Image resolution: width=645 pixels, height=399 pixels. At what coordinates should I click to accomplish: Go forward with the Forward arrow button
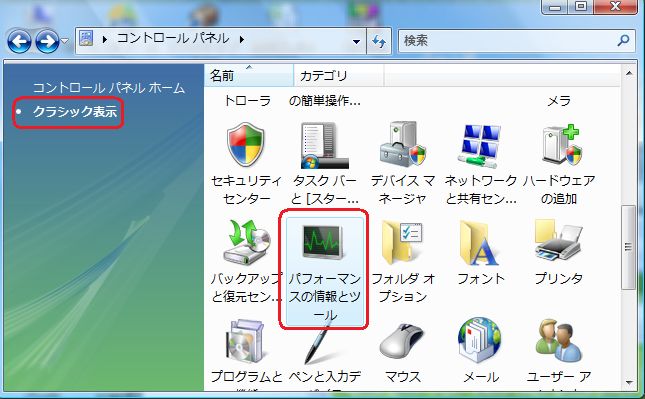click(47, 41)
